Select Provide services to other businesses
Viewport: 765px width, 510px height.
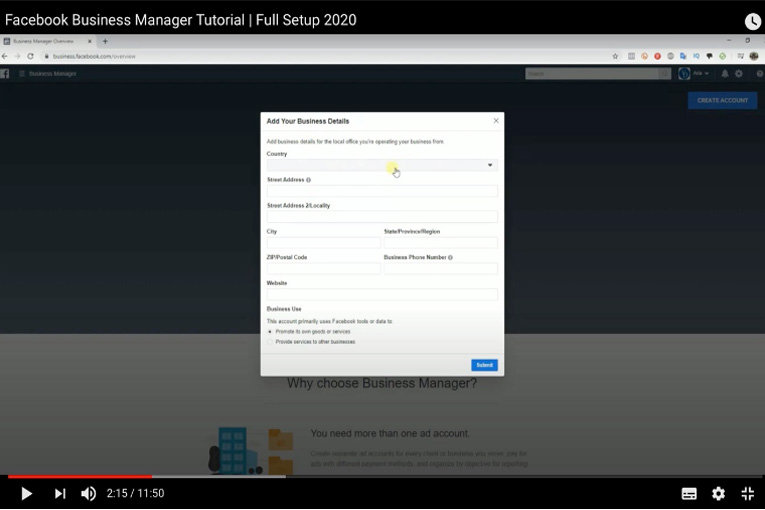pyautogui.click(x=270, y=342)
